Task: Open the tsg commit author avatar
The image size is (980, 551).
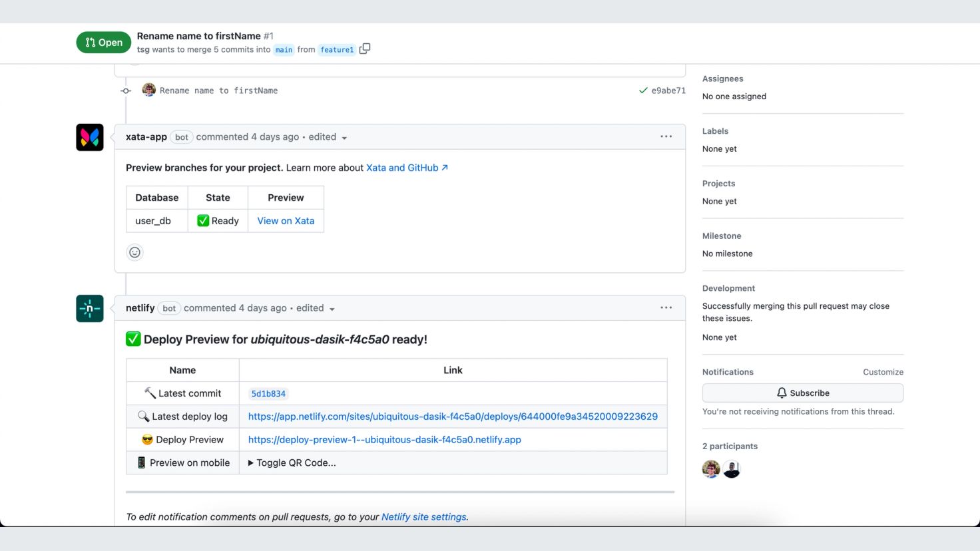Action: [x=149, y=90]
